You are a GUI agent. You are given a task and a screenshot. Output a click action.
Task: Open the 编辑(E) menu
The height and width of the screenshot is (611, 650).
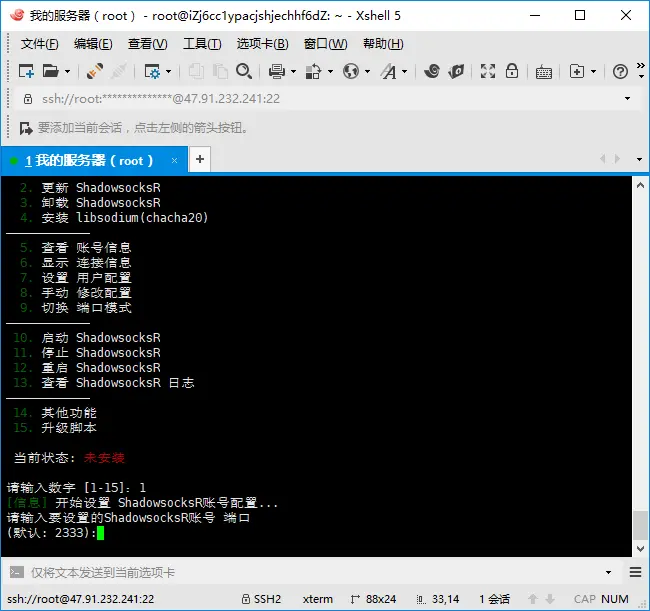pos(93,44)
